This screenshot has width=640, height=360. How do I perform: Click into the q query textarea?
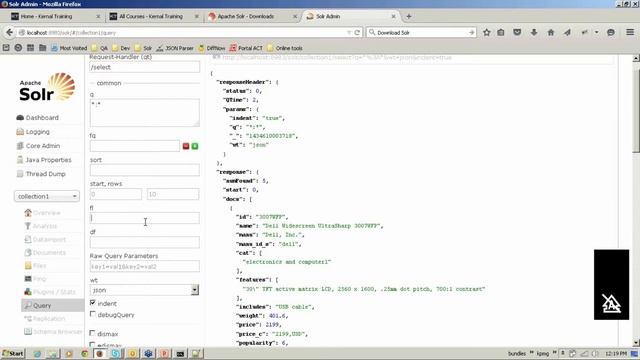tap(144, 113)
